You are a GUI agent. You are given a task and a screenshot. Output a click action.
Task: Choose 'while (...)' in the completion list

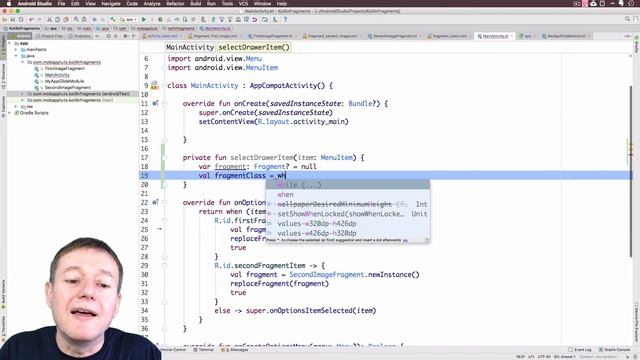pos(348,185)
